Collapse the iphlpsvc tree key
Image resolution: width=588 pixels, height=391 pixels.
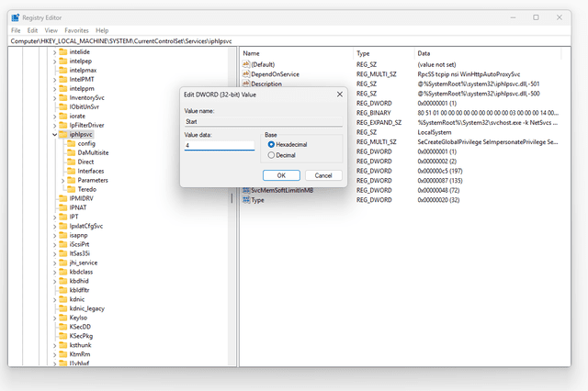pyautogui.click(x=52, y=134)
